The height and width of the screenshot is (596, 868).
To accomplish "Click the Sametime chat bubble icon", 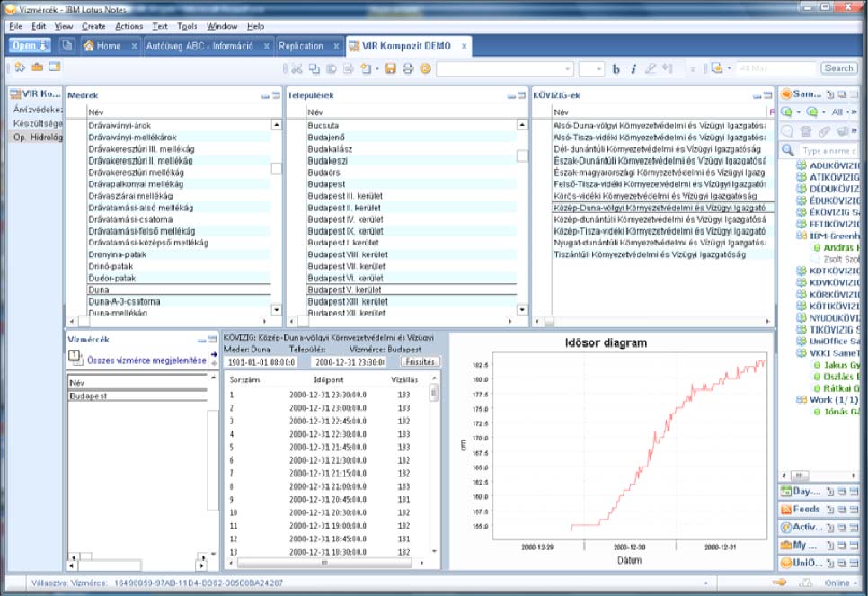I will tap(786, 131).
